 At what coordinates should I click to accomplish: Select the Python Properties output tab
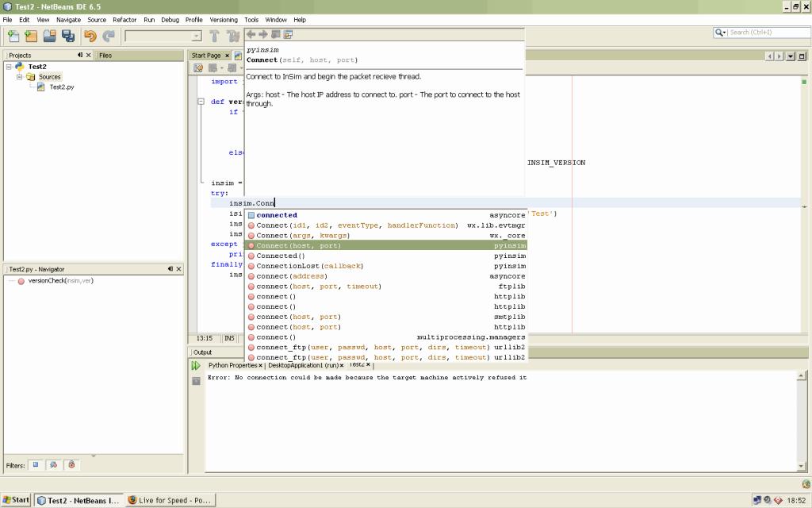pos(232,365)
